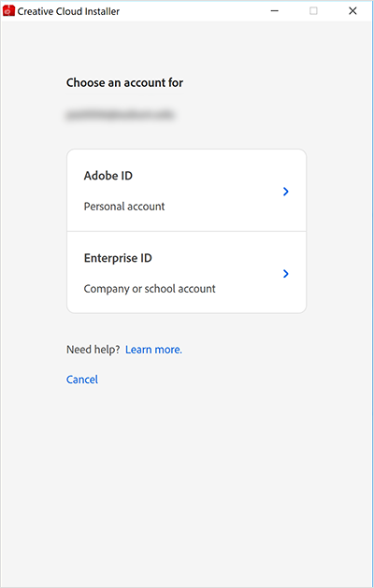Select the Adobe ID heading
Screen dimensions: 374x588
click(108, 176)
